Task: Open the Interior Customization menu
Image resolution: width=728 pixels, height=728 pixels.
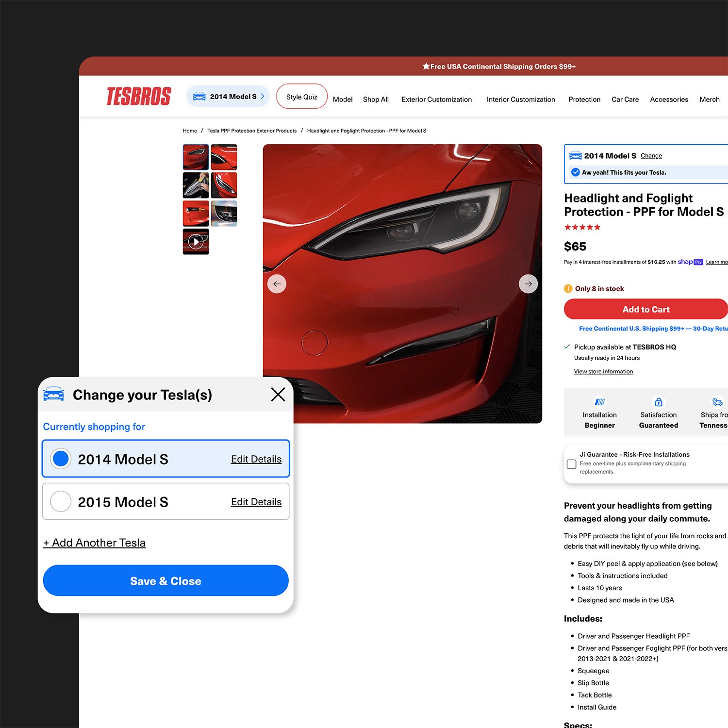Action: [x=521, y=99]
